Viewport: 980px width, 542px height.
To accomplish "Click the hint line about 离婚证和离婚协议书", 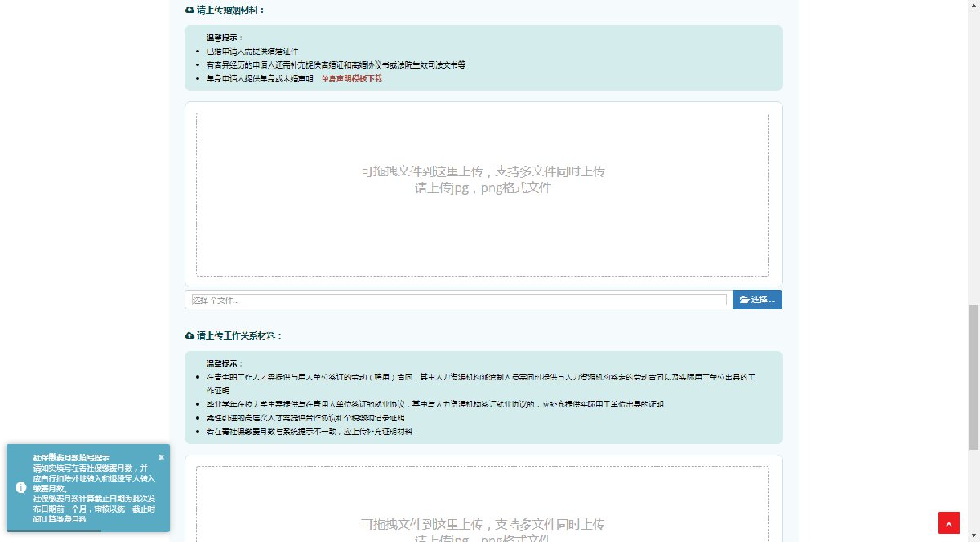I will 336,64.
